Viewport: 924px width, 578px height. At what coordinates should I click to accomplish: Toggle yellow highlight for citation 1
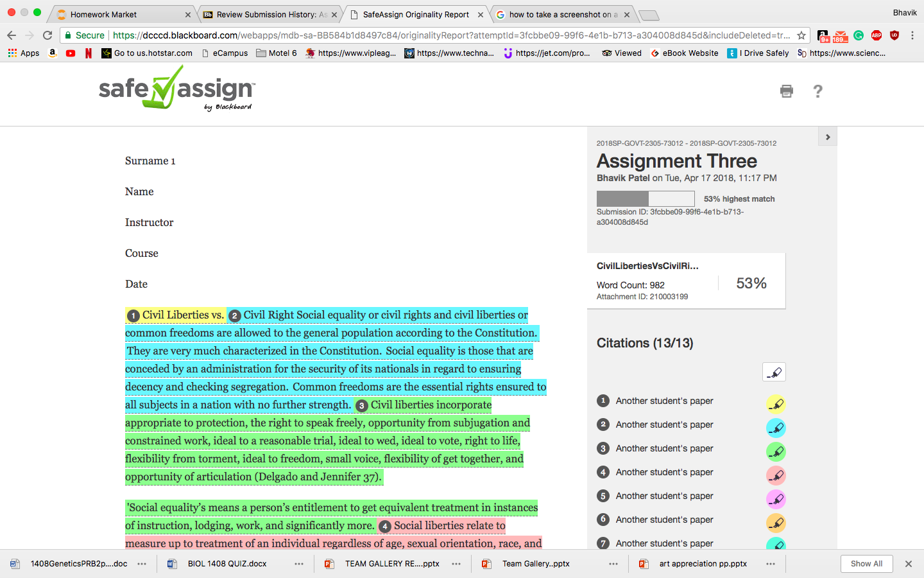[x=776, y=404]
